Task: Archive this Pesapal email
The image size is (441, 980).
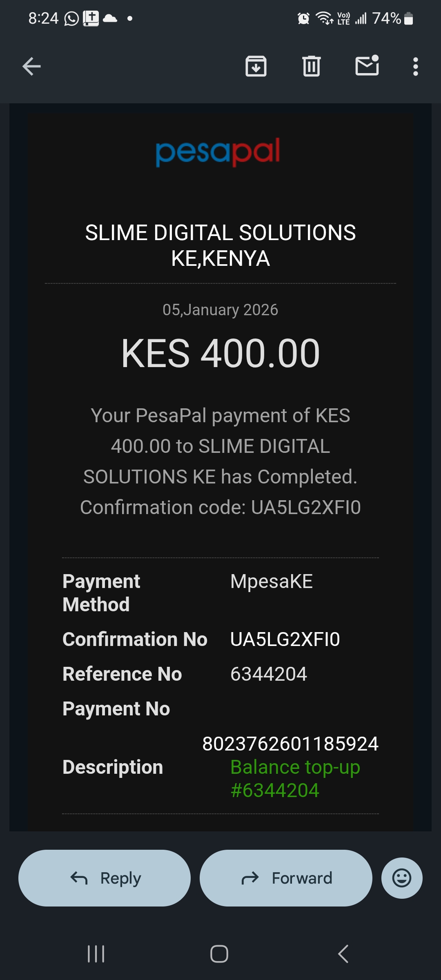Action: click(256, 67)
